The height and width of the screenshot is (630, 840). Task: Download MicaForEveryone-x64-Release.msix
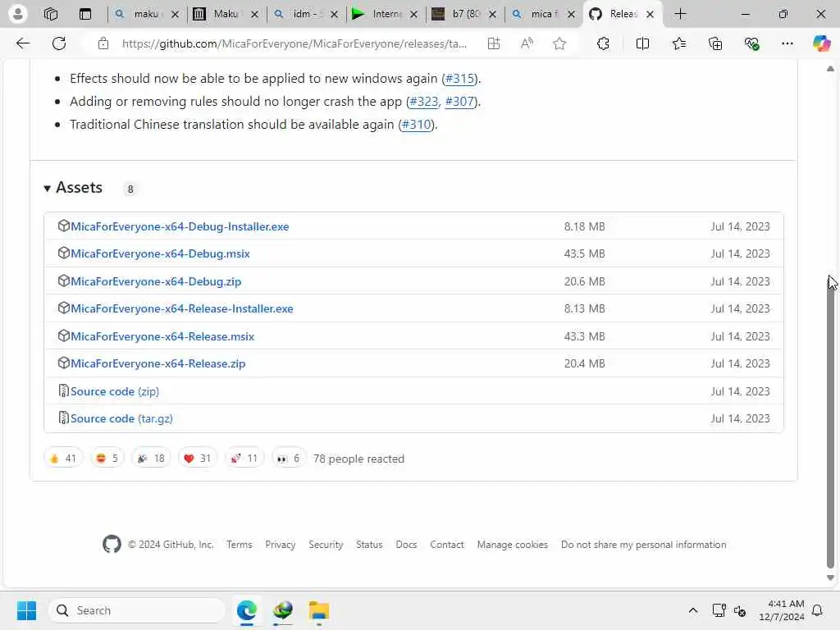coord(162,337)
